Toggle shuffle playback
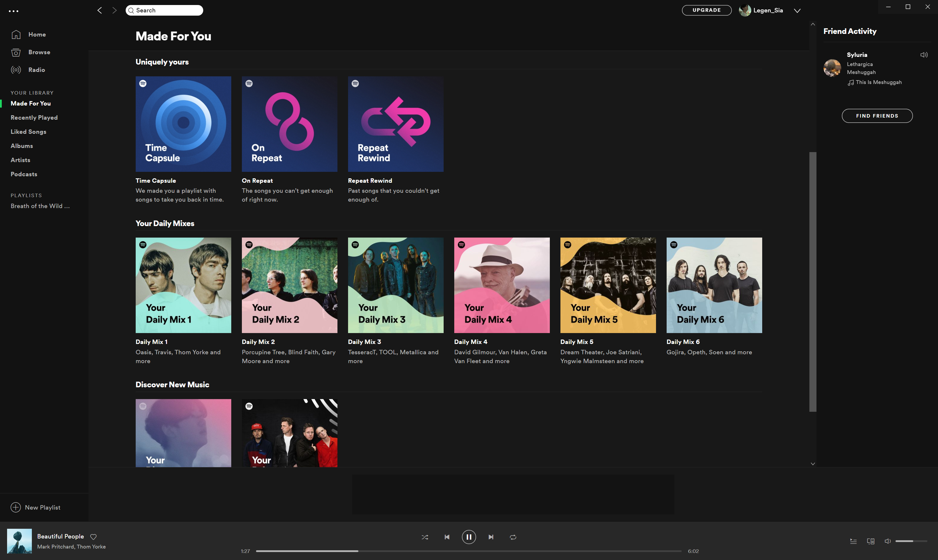The width and height of the screenshot is (938, 560). [425, 537]
